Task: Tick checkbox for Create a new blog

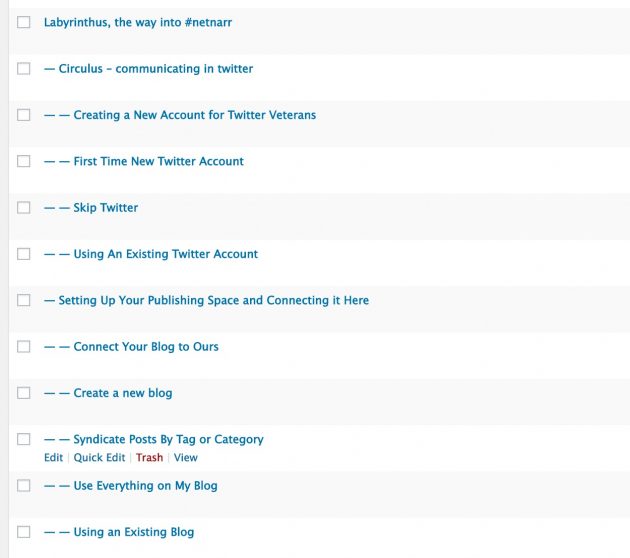Action: point(24,393)
